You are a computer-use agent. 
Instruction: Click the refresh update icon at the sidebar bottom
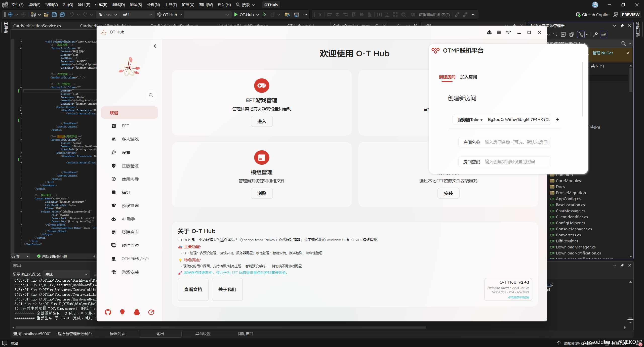click(151, 312)
